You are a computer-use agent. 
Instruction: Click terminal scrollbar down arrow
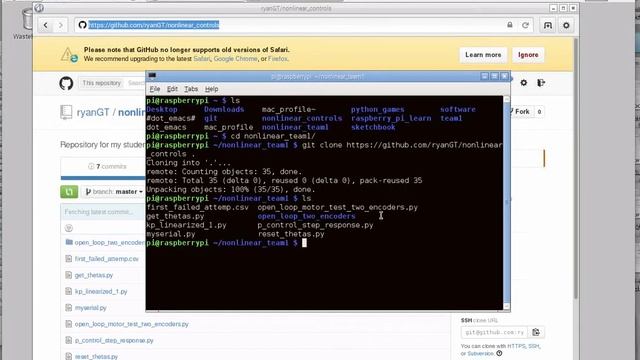click(507, 306)
